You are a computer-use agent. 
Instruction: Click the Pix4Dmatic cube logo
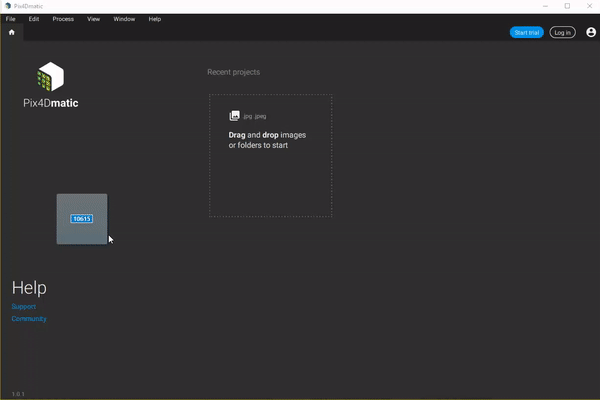click(51, 78)
